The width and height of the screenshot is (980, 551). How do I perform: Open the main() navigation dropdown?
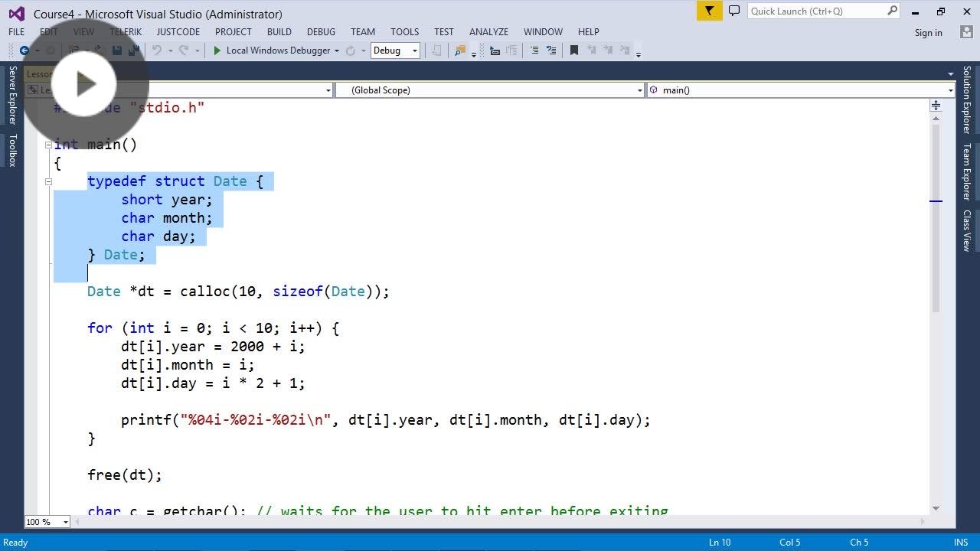[800, 90]
